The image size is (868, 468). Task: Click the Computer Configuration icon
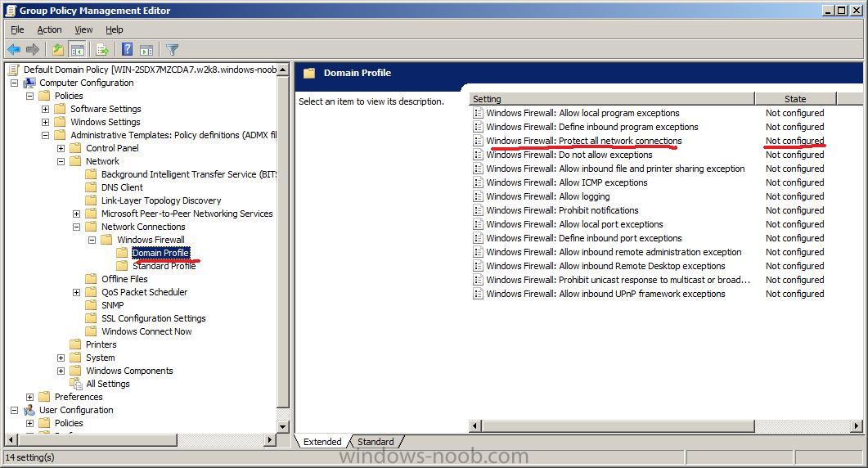[29, 83]
